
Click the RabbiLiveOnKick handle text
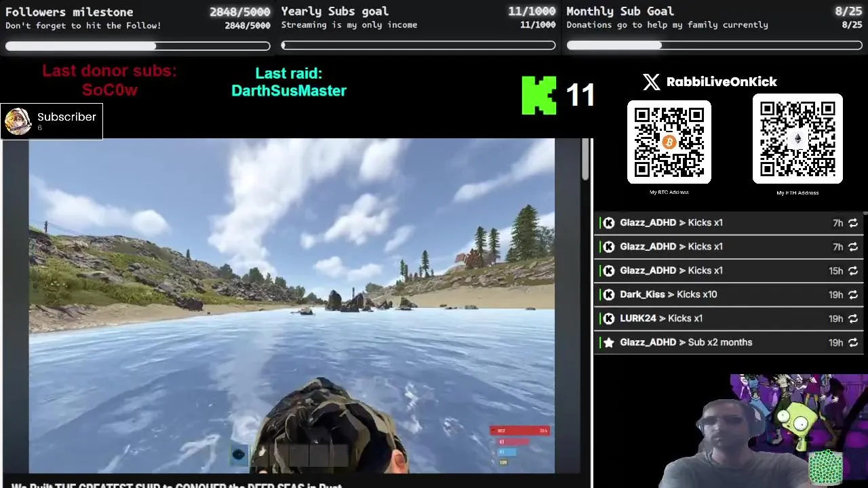(722, 82)
